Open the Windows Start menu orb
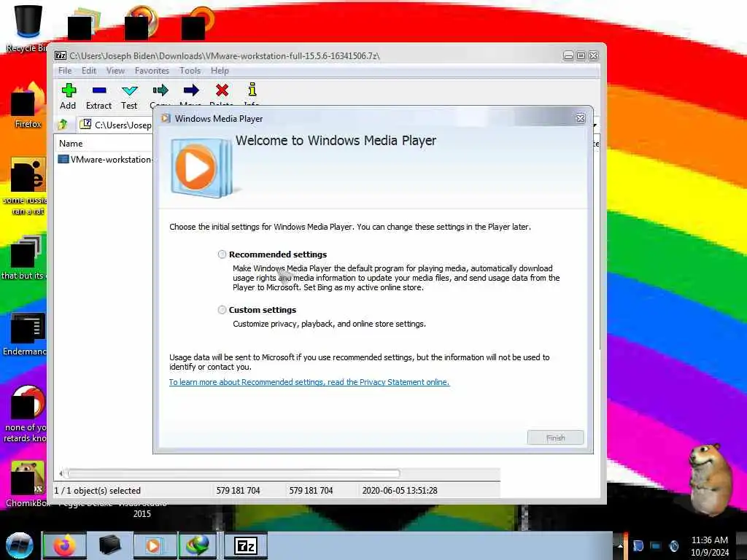This screenshot has height=560, width=747. (20, 545)
